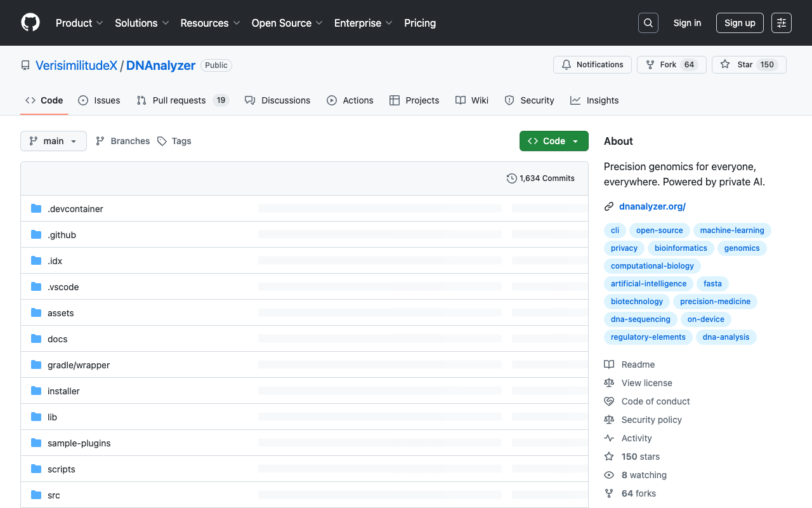Open the 1,634 Commits history link
This screenshot has height=508, width=812.
[540, 178]
